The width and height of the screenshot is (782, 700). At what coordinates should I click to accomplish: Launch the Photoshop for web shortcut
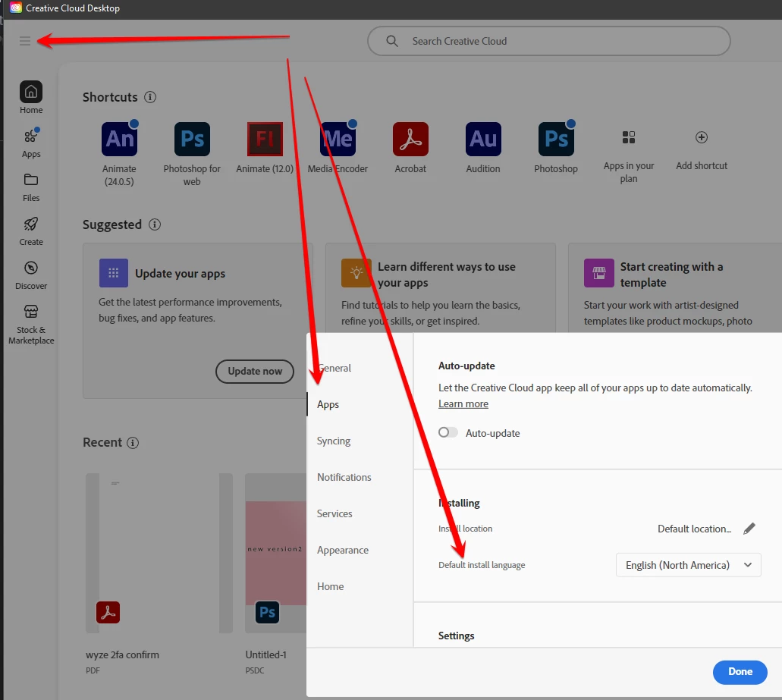(192, 139)
